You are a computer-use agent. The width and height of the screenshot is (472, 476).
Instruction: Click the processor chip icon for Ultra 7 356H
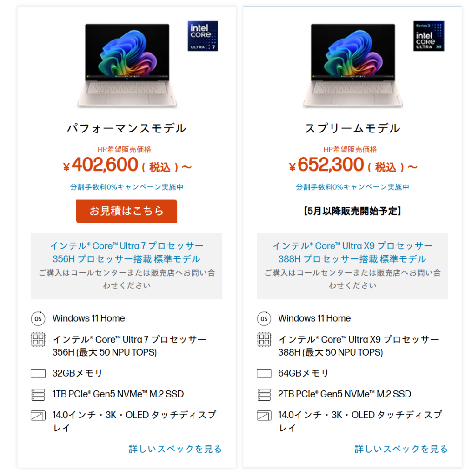[x=38, y=339]
